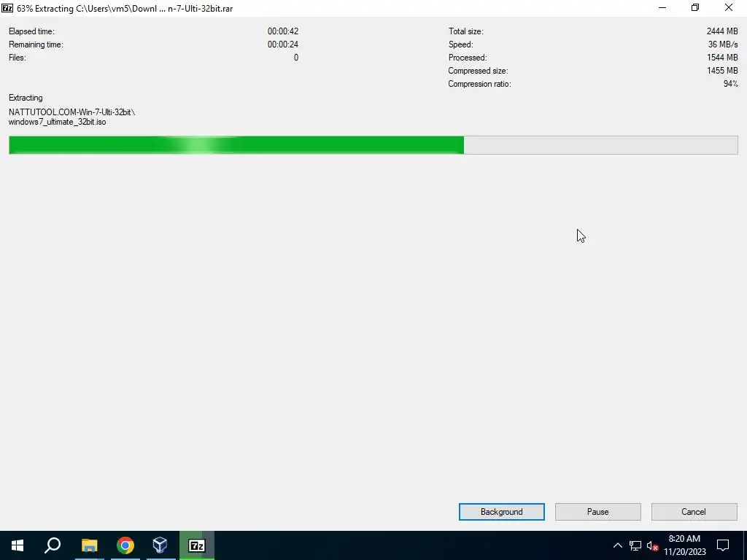The width and height of the screenshot is (747, 560).
Task: Open taskbar Search magnifier
Action: click(53, 545)
